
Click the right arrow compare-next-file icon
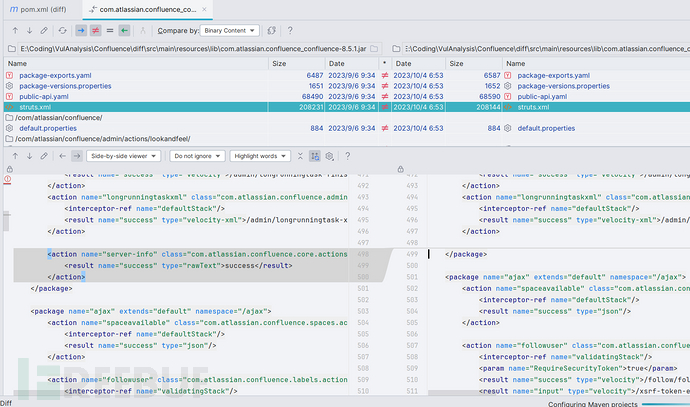click(x=77, y=156)
